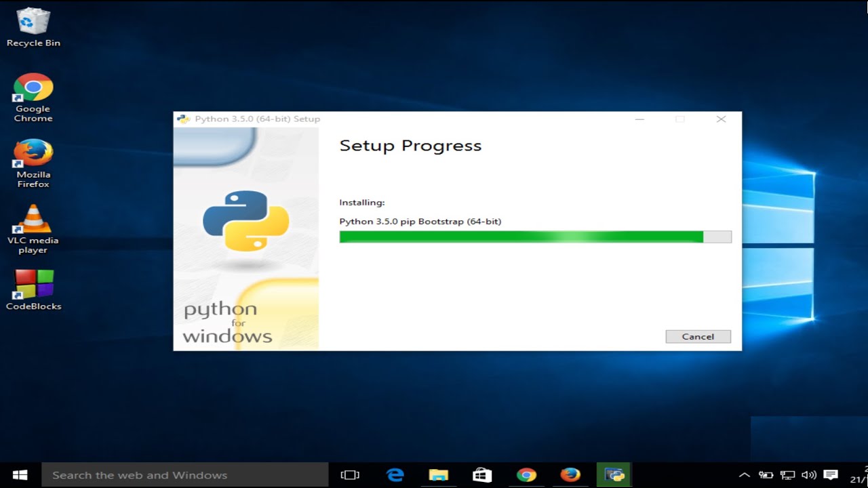This screenshot has width=868, height=488.
Task: Cancel the Python installation
Action: 698,336
